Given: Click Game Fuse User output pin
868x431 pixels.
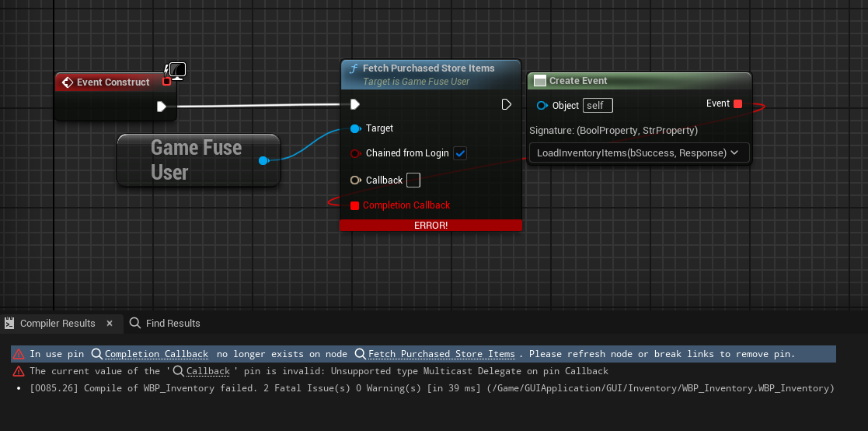Looking at the screenshot, I should (263, 161).
